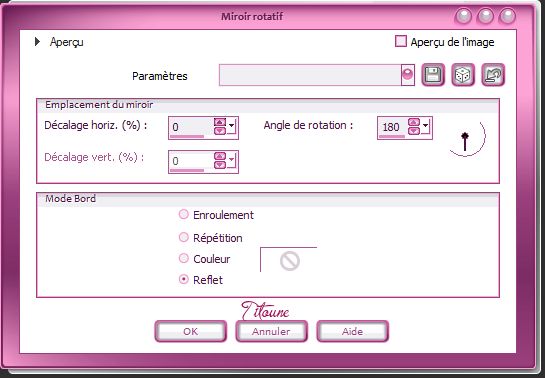Expand the Aperçu preview section

coord(38,42)
